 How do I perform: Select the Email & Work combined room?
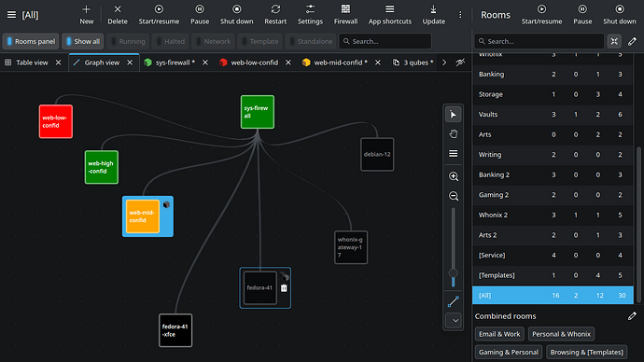pyautogui.click(x=499, y=334)
